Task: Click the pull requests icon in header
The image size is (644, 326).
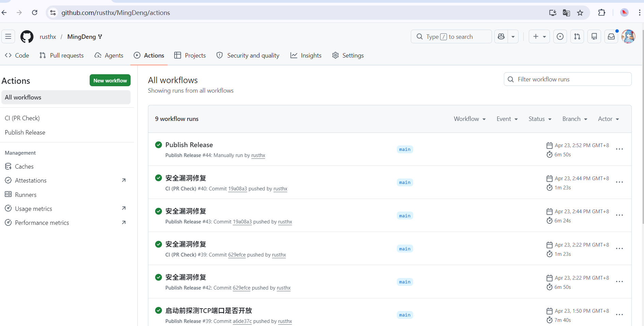Action: [x=577, y=36]
